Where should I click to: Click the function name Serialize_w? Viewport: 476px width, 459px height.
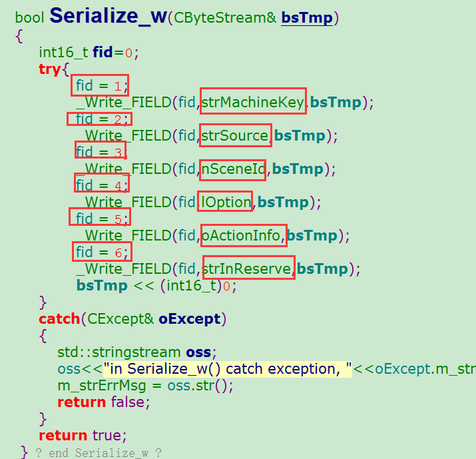tap(109, 16)
